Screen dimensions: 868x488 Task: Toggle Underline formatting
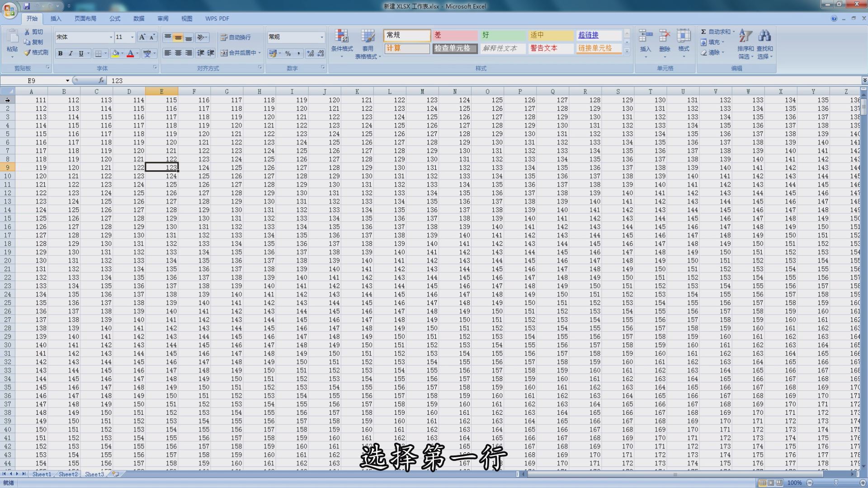(81, 53)
